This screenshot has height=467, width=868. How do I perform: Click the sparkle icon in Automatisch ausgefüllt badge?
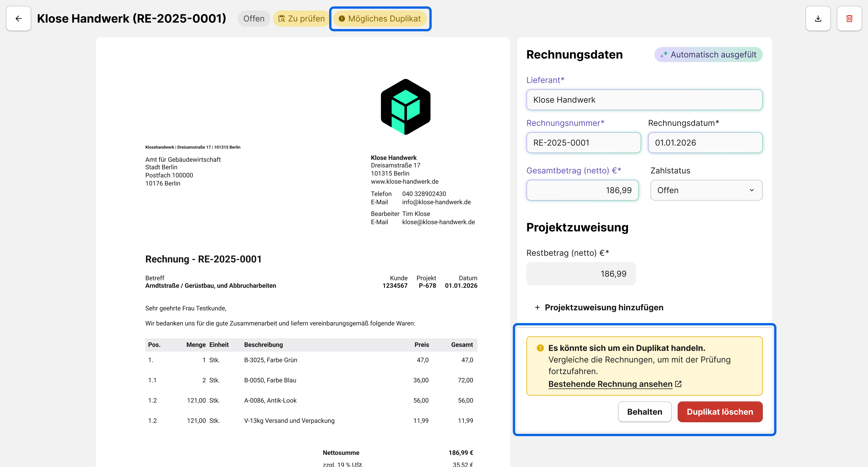point(664,54)
